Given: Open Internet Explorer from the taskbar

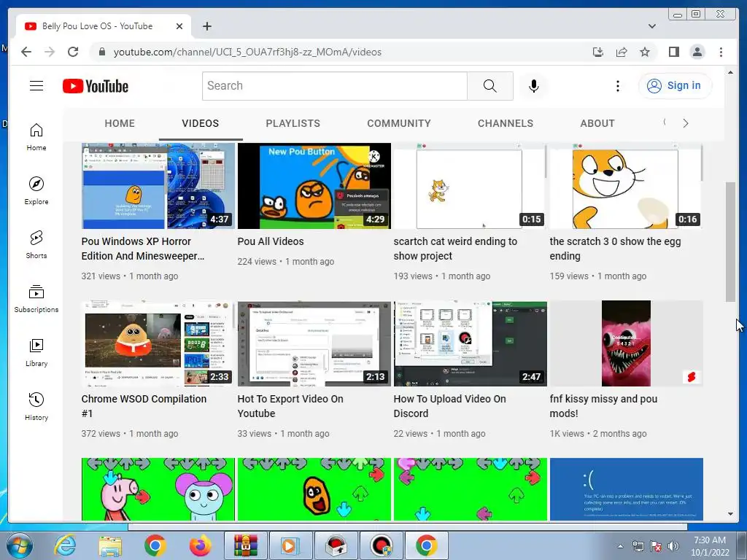Looking at the screenshot, I should [65, 545].
